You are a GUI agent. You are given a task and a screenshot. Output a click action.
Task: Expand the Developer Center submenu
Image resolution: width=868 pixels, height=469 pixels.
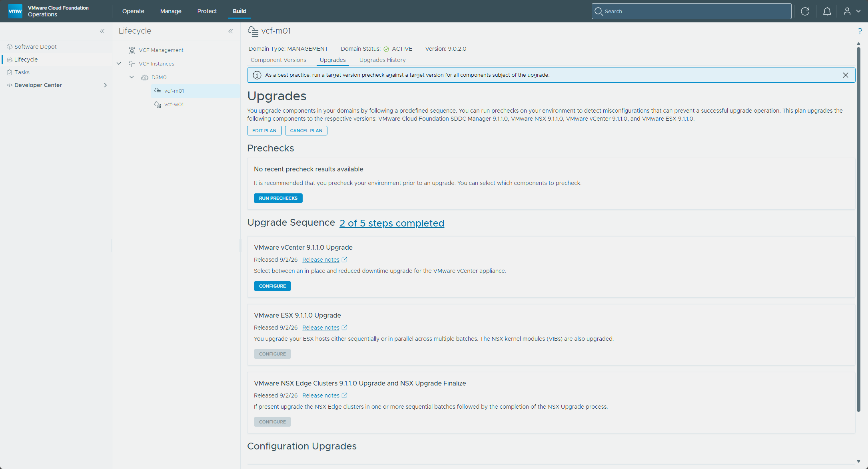pos(106,85)
